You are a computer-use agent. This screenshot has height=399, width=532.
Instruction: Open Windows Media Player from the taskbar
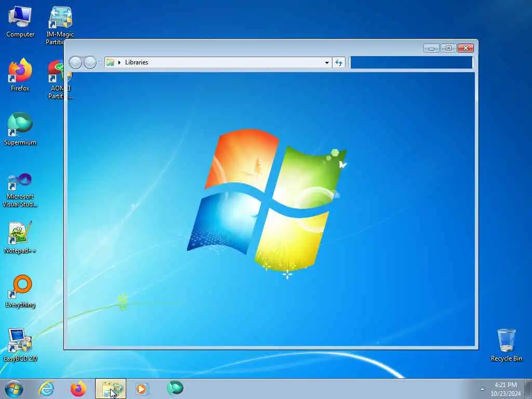[x=142, y=389]
